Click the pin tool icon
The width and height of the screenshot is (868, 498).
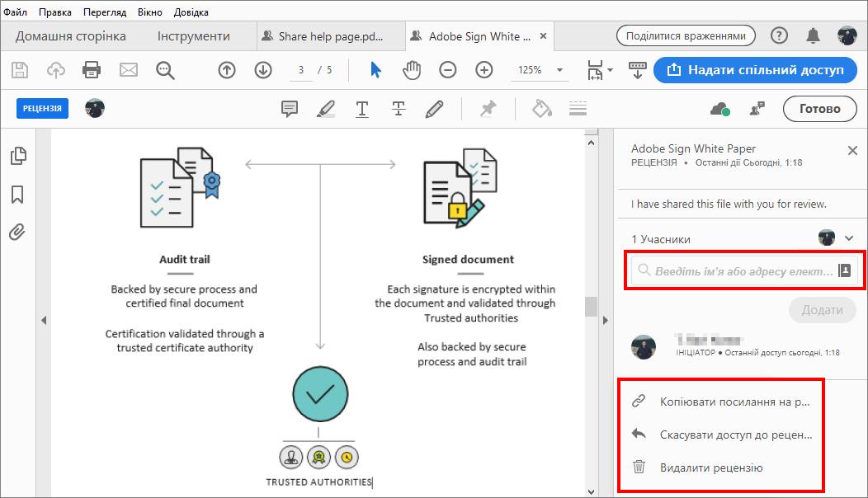pyautogui.click(x=488, y=109)
